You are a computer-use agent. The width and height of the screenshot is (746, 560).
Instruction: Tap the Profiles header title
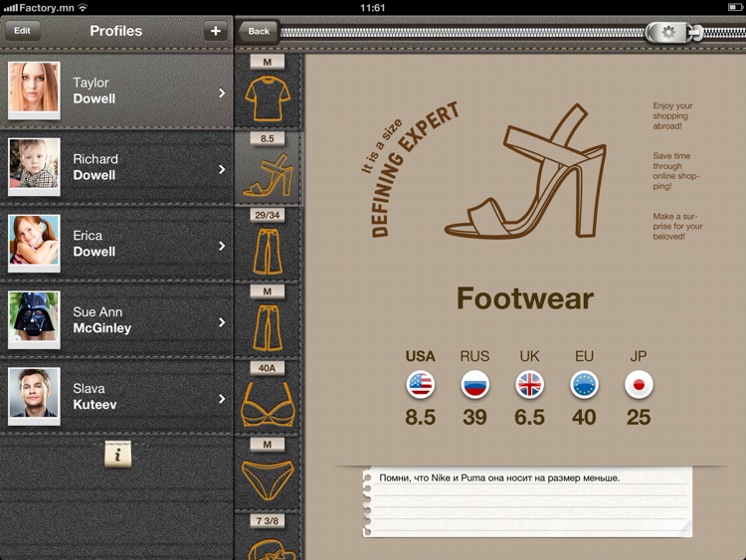(116, 31)
